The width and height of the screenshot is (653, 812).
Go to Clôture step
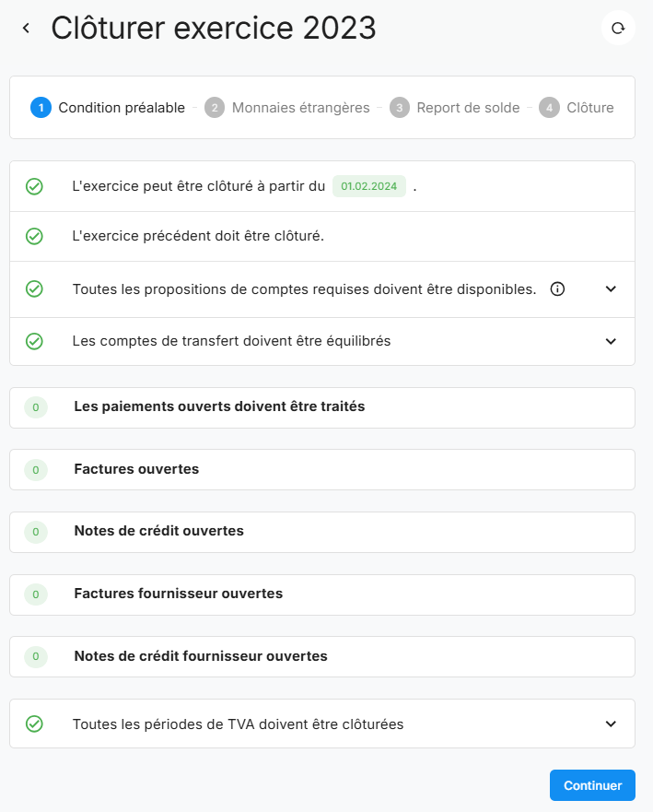click(578, 108)
